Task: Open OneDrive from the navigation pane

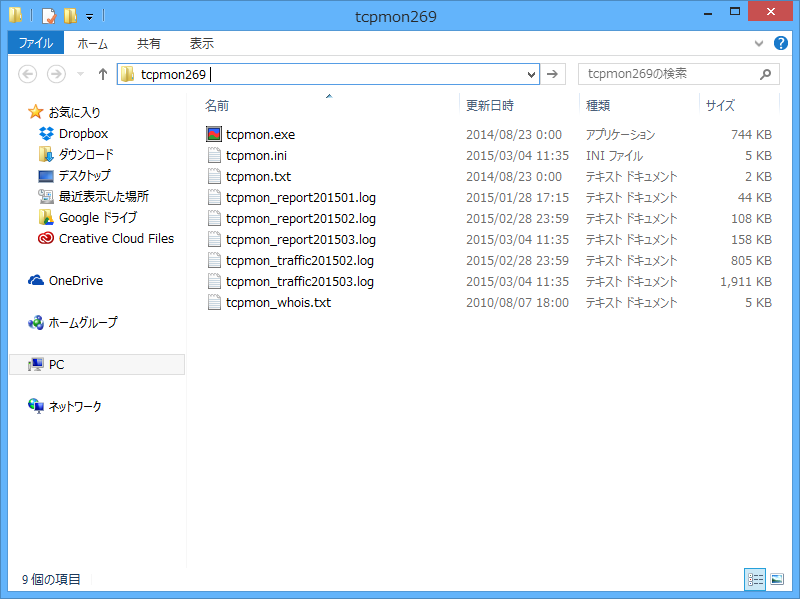Action: click(74, 279)
